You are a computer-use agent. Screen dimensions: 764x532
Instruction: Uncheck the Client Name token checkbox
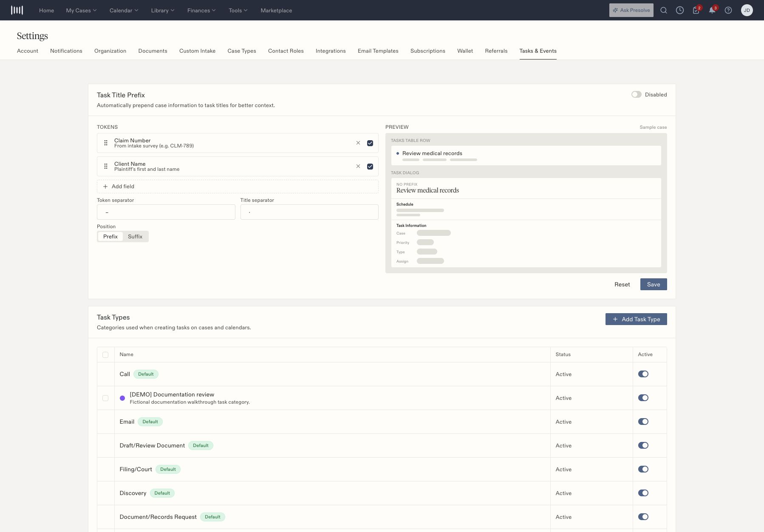coord(370,167)
